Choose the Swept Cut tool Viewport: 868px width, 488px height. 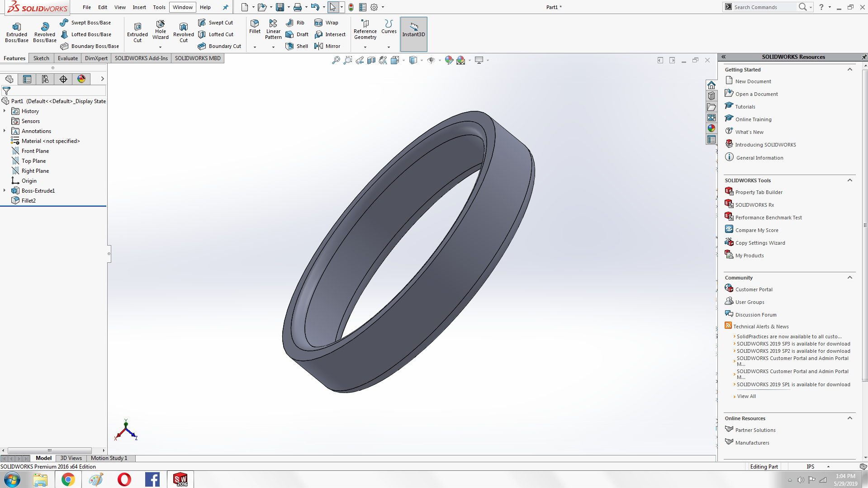pyautogui.click(x=215, y=23)
